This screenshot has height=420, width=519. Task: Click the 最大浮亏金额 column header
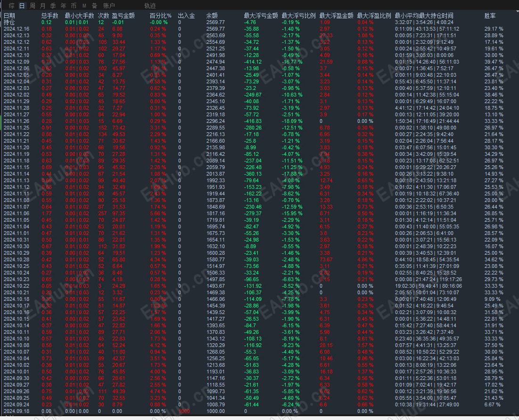click(x=261, y=16)
